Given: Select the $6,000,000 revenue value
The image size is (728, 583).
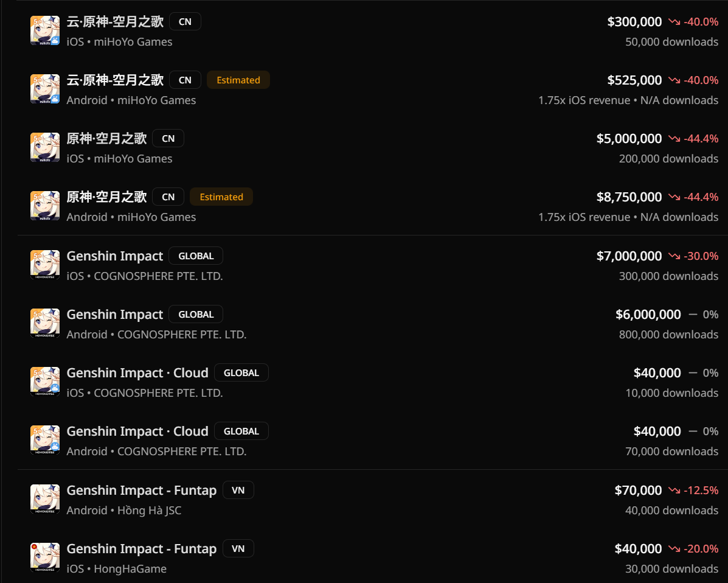Looking at the screenshot, I should pos(648,315).
